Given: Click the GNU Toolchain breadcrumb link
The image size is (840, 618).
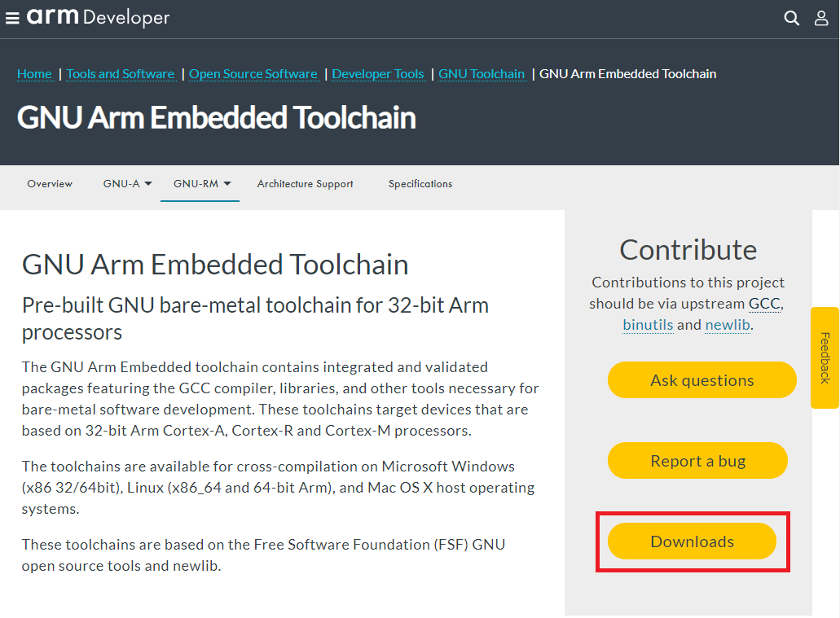Looking at the screenshot, I should click(x=482, y=74).
